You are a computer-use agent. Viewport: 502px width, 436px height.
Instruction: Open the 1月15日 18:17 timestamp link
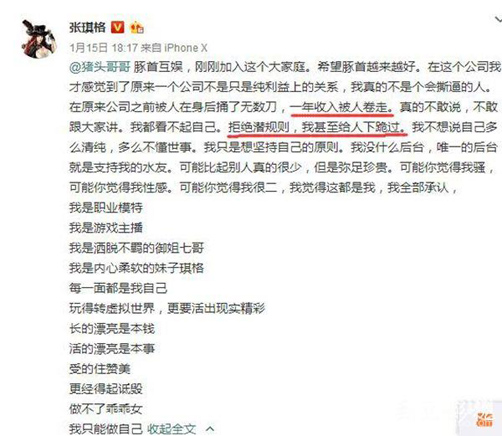point(103,48)
